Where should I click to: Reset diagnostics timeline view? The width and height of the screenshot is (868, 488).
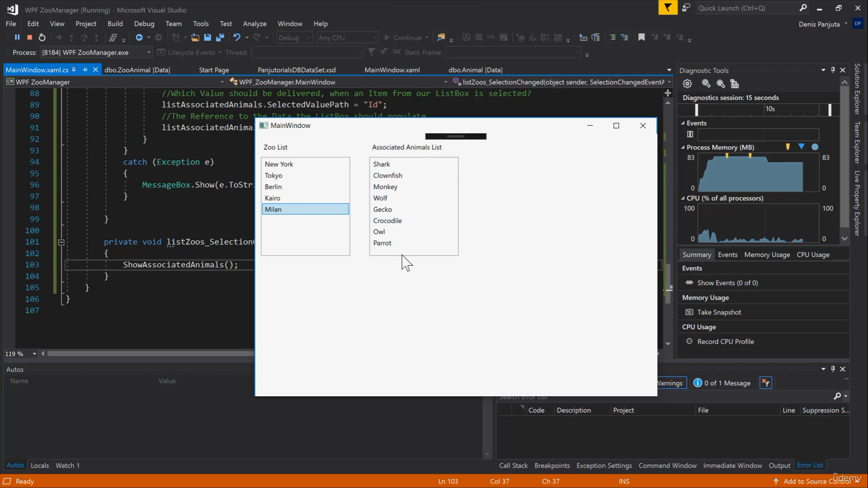point(735,84)
